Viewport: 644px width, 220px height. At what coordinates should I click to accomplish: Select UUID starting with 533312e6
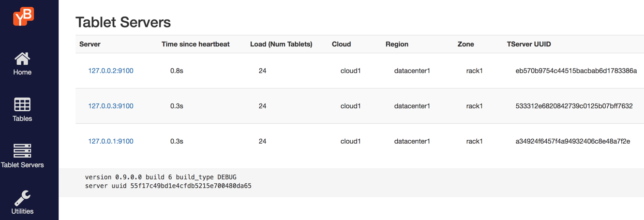coord(574,106)
